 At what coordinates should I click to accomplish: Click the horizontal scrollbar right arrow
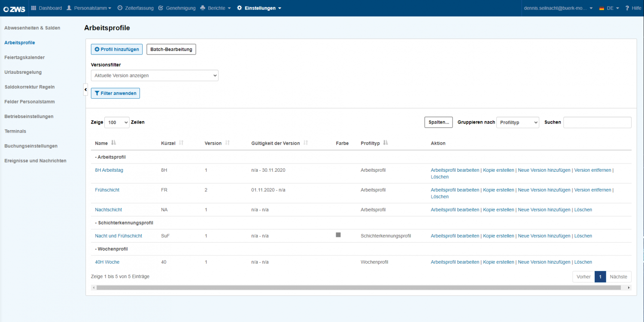(x=629, y=288)
